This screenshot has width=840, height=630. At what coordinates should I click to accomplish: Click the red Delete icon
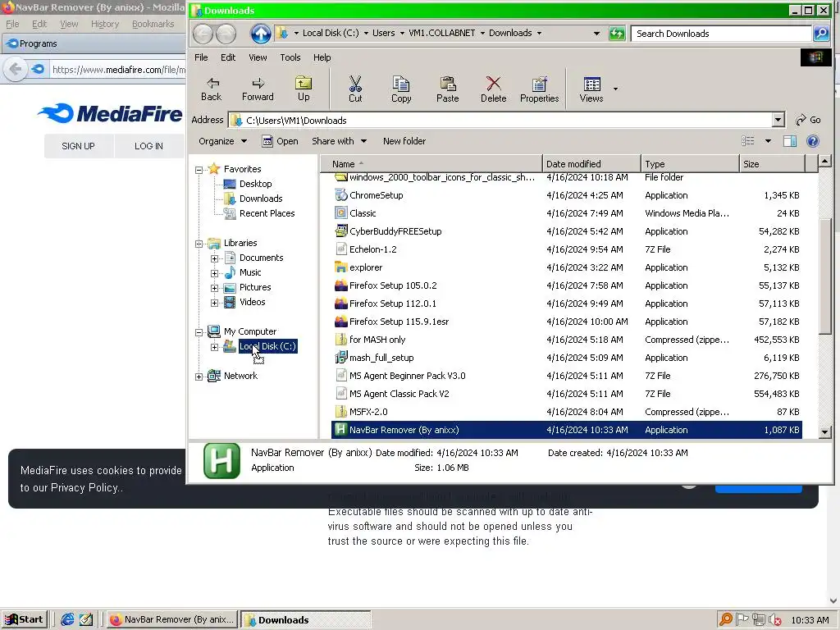click(493, 89)
